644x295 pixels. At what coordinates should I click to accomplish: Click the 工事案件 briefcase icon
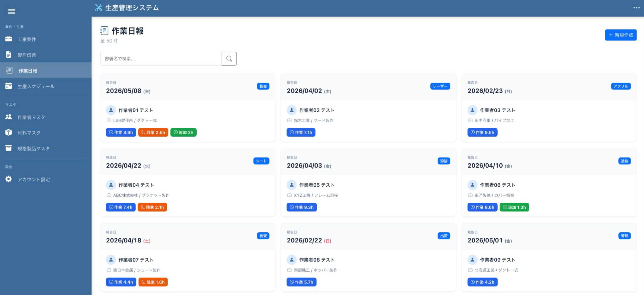(x=8, y=39)
